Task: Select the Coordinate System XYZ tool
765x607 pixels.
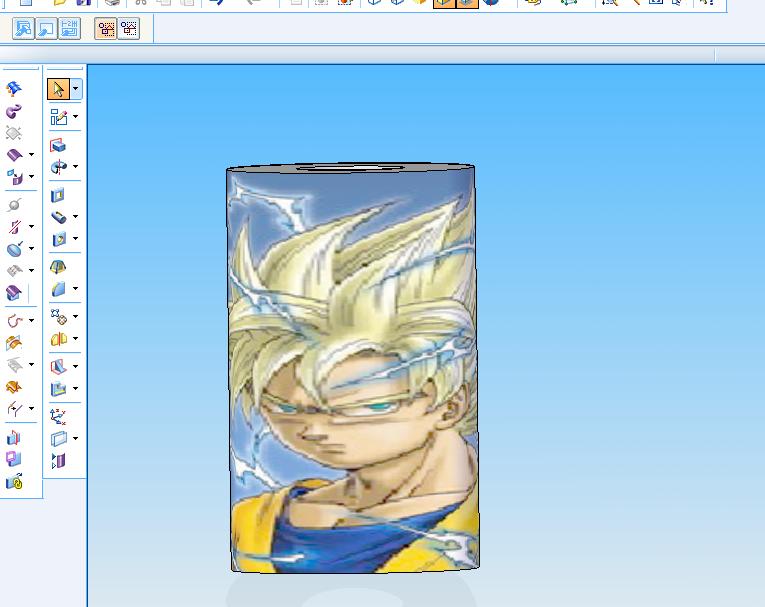Action: click(58, 416)
